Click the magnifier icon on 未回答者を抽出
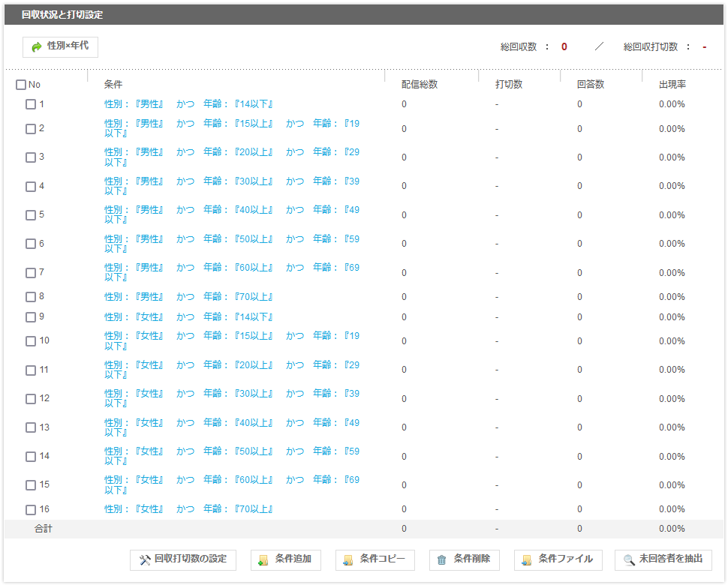The width and height of the screenshot is (728, 585). pos(629,559)
